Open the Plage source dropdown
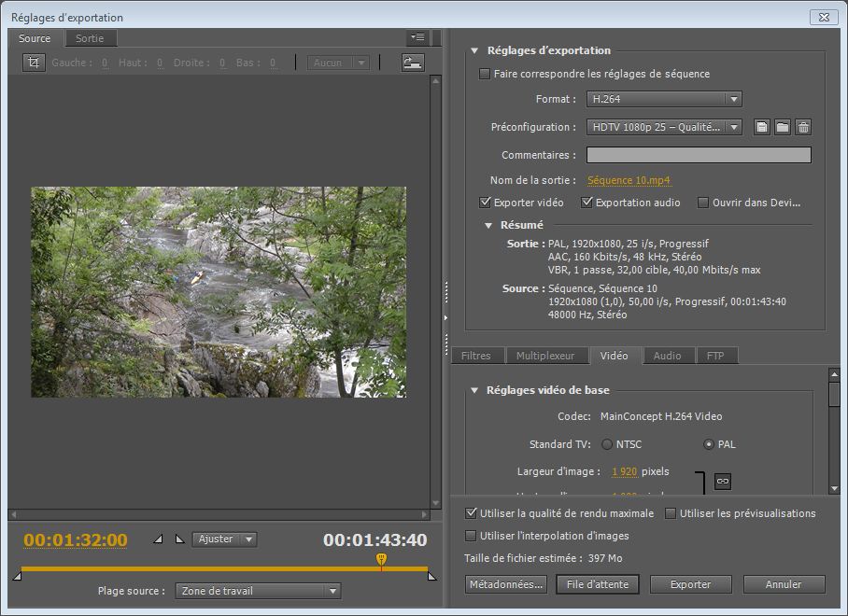848x616 pixels. coord(259,591)
